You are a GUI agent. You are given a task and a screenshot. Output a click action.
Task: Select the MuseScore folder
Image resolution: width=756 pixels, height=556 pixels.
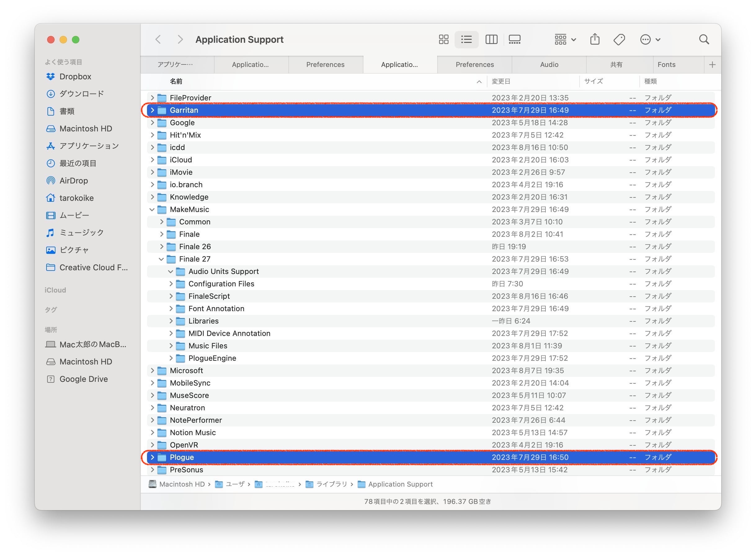[431, 395]
